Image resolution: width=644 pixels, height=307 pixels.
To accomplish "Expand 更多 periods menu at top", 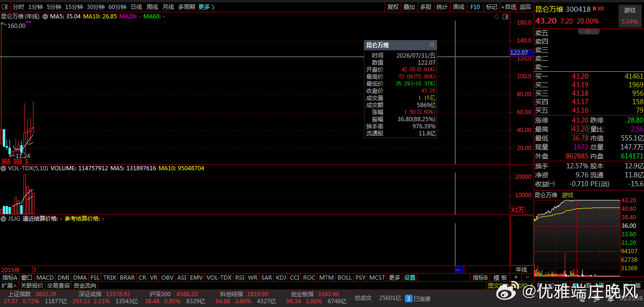I will point(206,7).
